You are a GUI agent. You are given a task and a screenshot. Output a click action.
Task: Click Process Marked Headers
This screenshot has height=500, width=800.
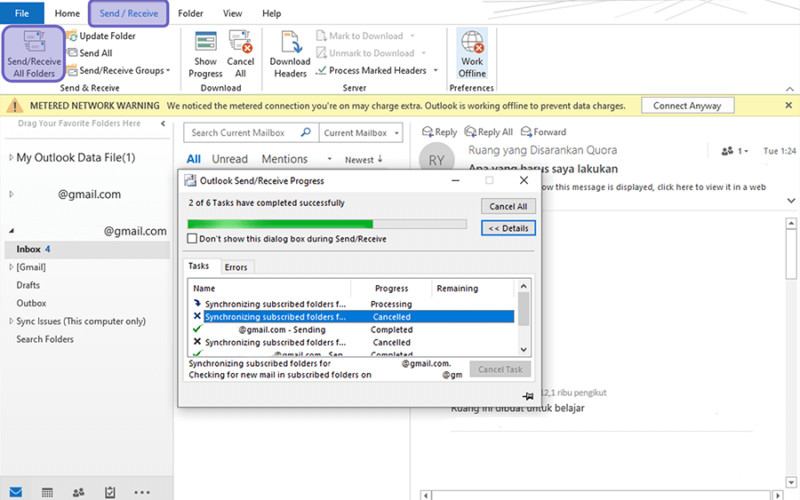[371, 70]
